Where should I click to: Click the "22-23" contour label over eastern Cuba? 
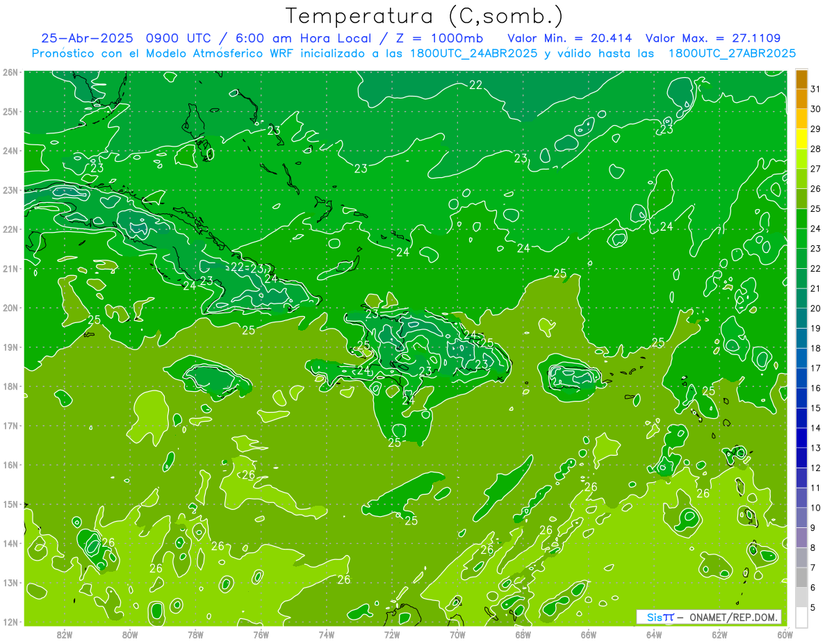pos(247,267)
